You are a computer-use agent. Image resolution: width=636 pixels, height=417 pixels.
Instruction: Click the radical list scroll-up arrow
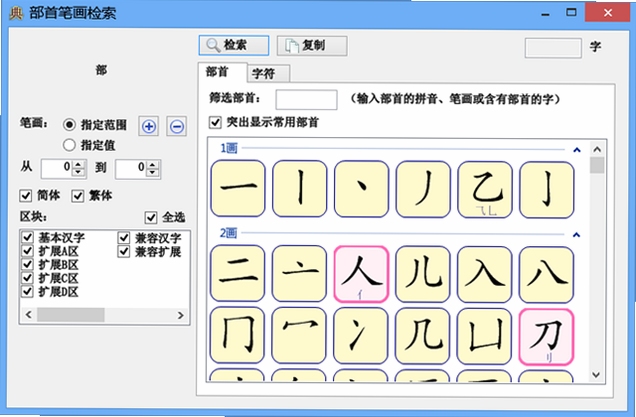click(x=597, y=150)
